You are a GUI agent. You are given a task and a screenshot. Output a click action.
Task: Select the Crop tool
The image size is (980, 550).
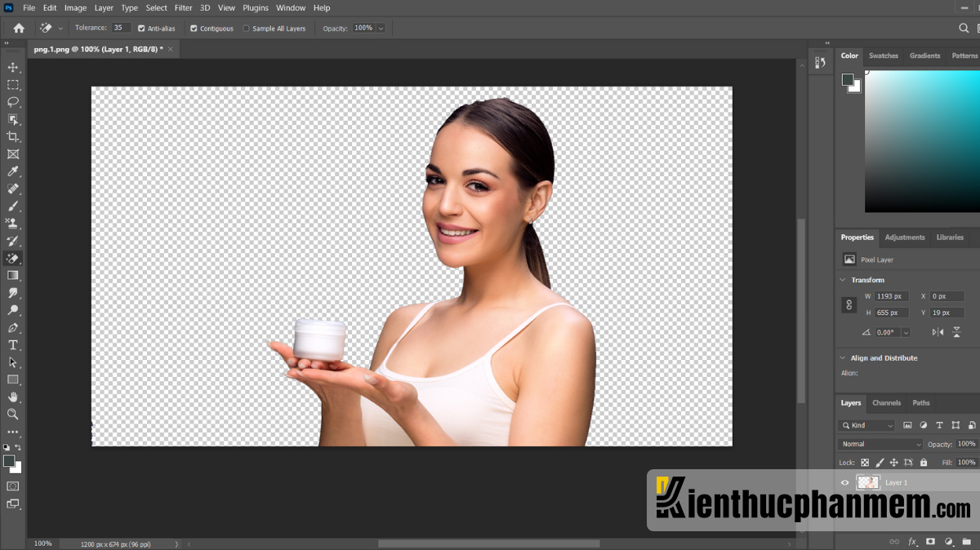(x=13, y=136)
